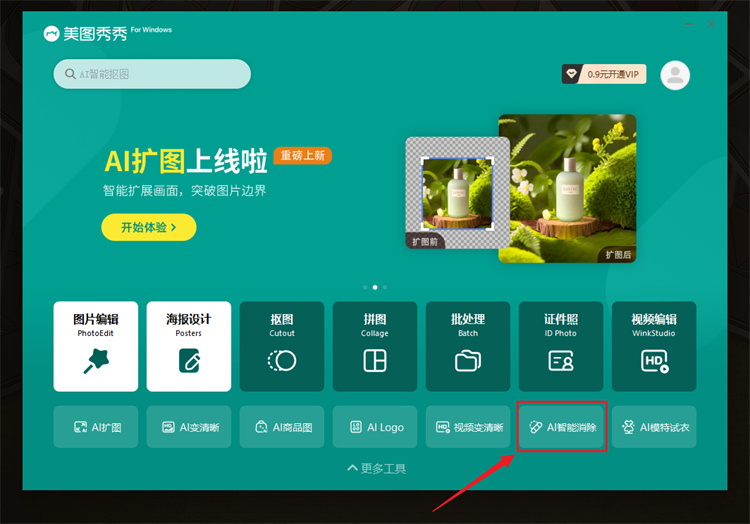Image resolution: width=750 pixels, height=524 pixels.
Task: Open the 证件照 ID Photo tool
Action: (x=561, y=346)
